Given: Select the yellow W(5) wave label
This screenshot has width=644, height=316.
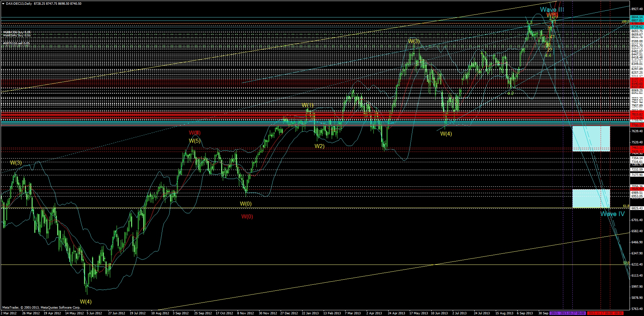Looking at the screenshot, I should click(195, 141).
